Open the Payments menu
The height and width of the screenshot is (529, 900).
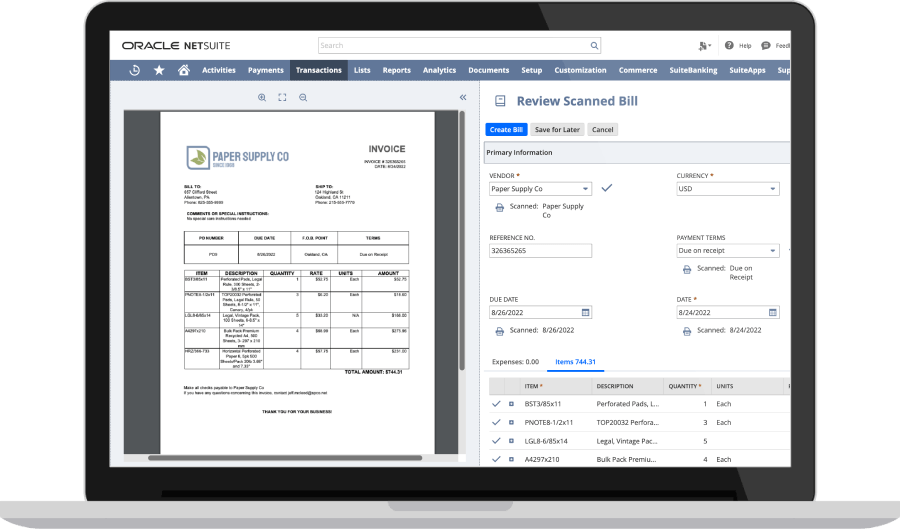click(x=266, y=70)
